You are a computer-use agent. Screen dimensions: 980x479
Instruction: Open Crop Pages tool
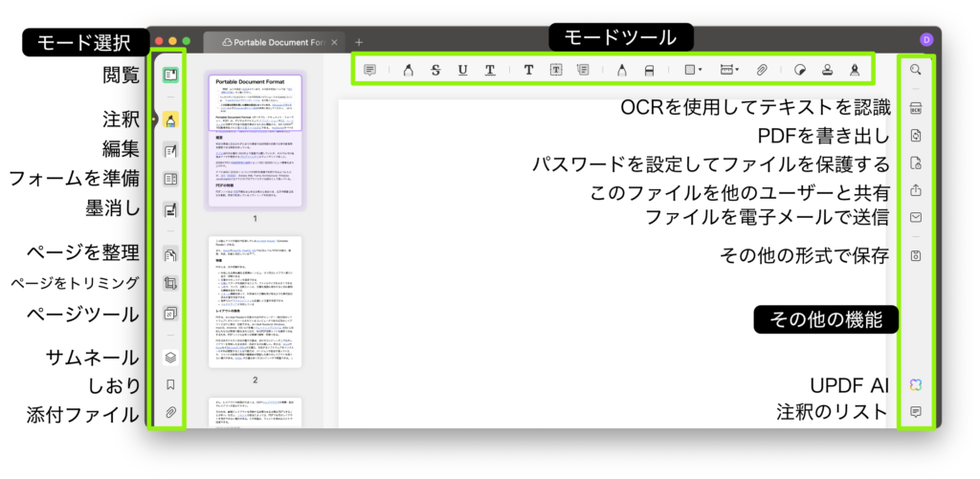170,284
